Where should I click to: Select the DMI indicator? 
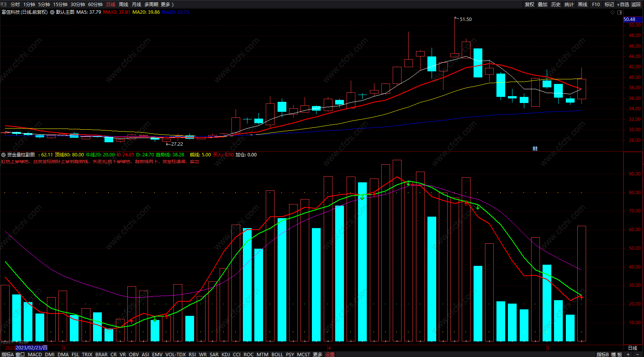(50, 354)
